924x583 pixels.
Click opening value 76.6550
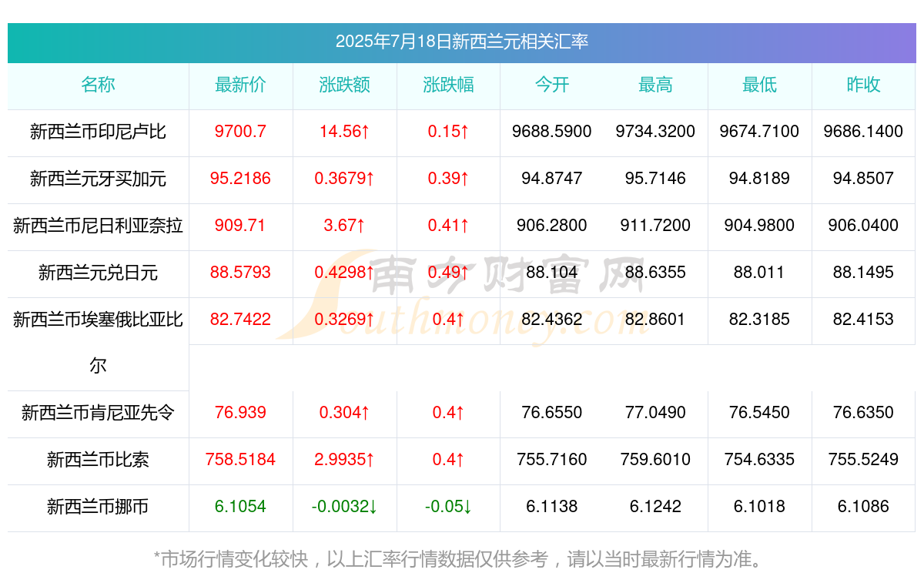(x=552, y=413)
